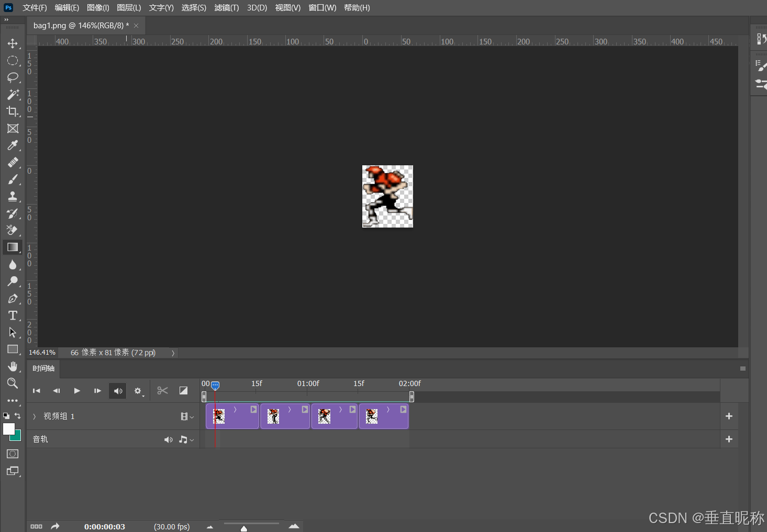Select the Hand tool

[x=13, y=366]
